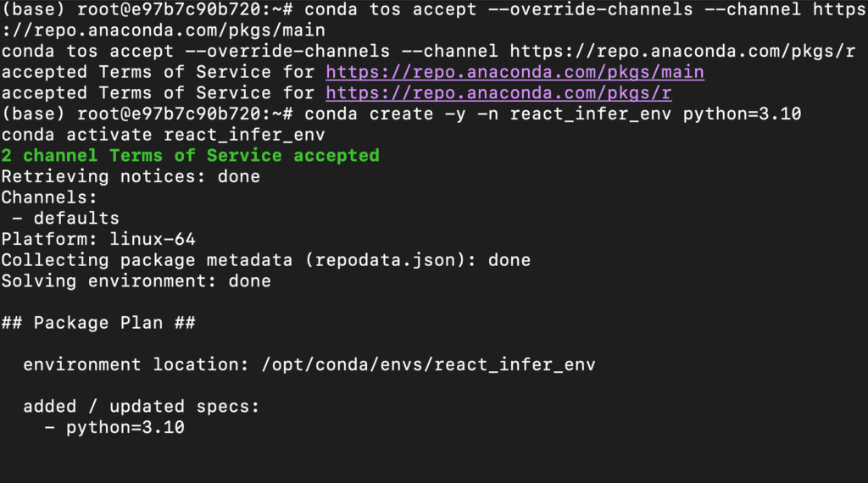Click the '## Package Plan ##' header
This screenshot has height=483, width=868.
(x=98, y=323)
